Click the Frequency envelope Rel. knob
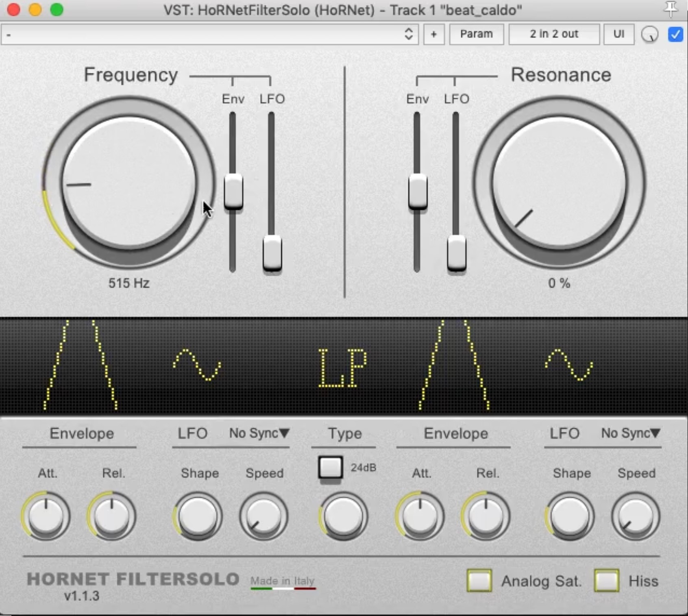Screen dimensions: 688x616 (x=112, y=516)
